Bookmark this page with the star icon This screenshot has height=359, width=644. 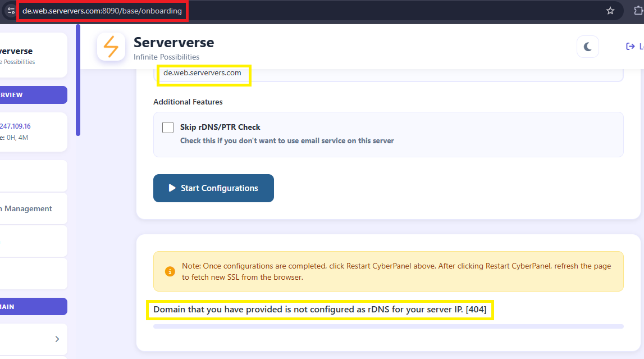610,11
